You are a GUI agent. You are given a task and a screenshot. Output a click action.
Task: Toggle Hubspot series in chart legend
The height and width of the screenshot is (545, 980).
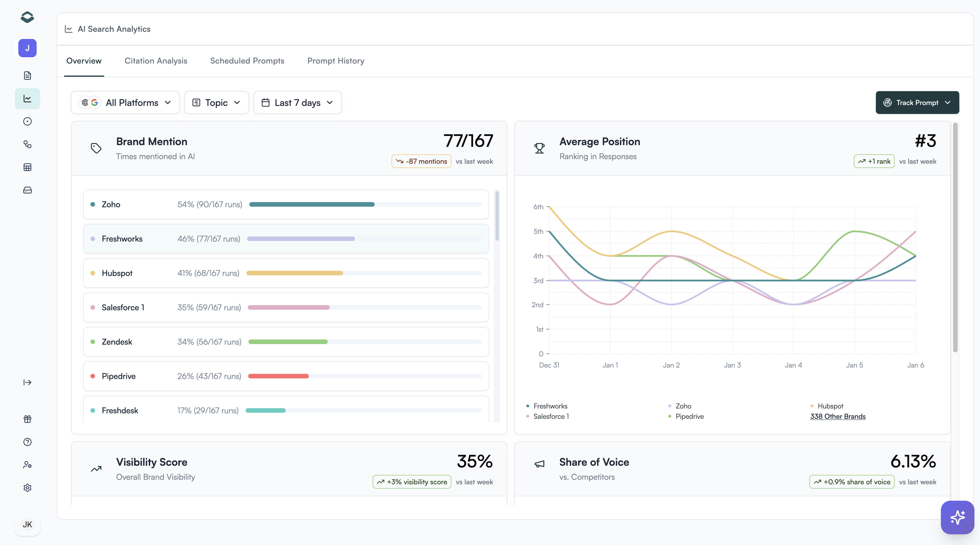(x=830, y=406)
